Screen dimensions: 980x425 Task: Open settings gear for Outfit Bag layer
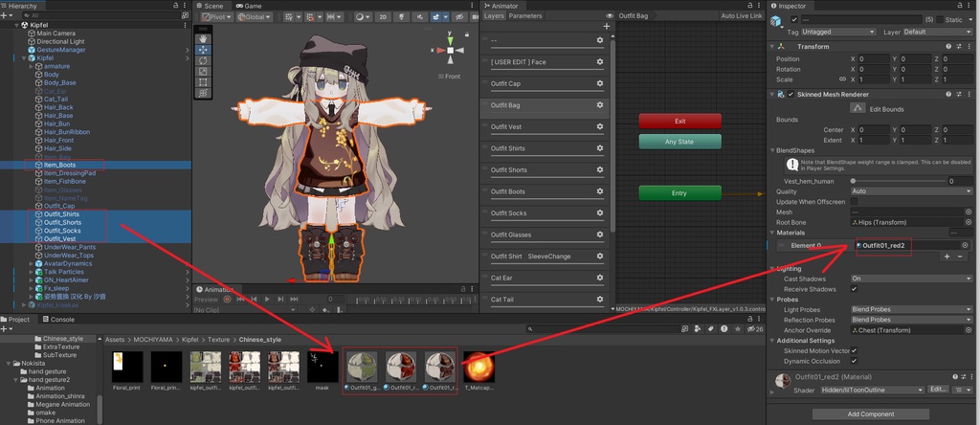[x=599, y=105]
